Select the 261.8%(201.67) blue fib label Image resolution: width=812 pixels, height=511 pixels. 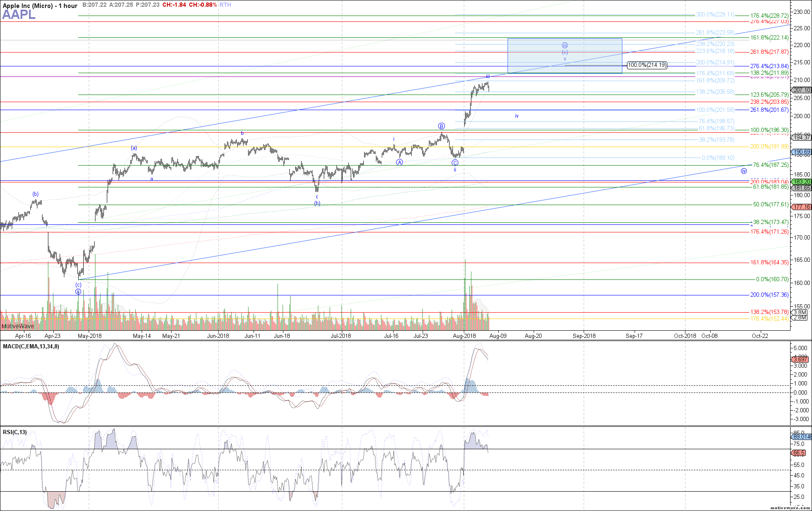(x=770, y=110)
